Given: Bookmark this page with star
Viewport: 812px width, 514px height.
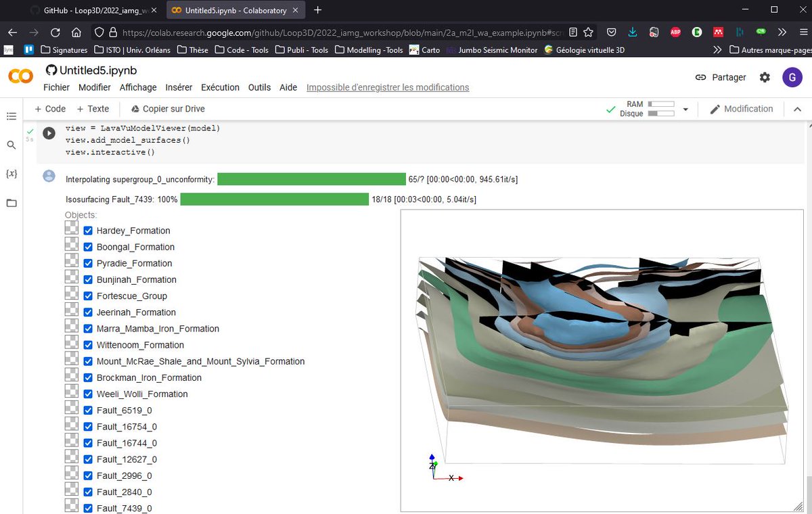Looking at the screenshot, I should point(588,32).
